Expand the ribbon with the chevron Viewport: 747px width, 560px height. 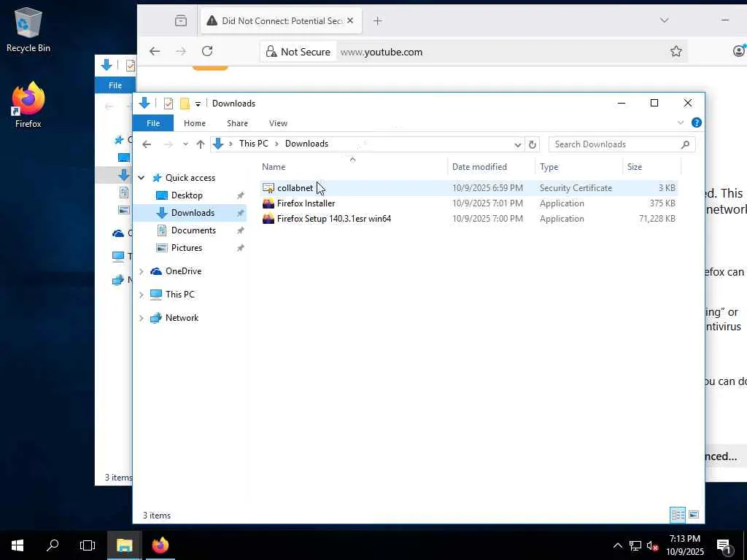point(681,122)
